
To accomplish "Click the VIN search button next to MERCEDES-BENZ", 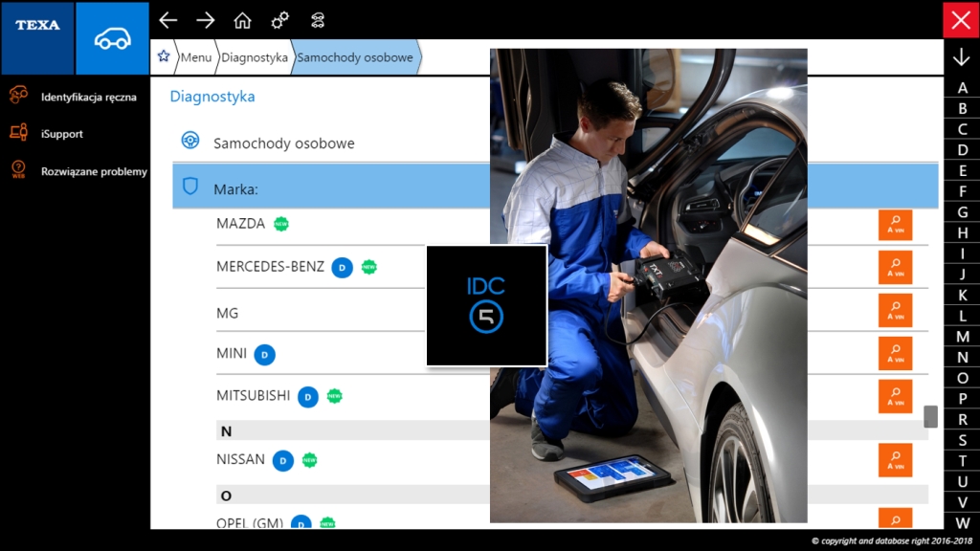I will [896, 266].
